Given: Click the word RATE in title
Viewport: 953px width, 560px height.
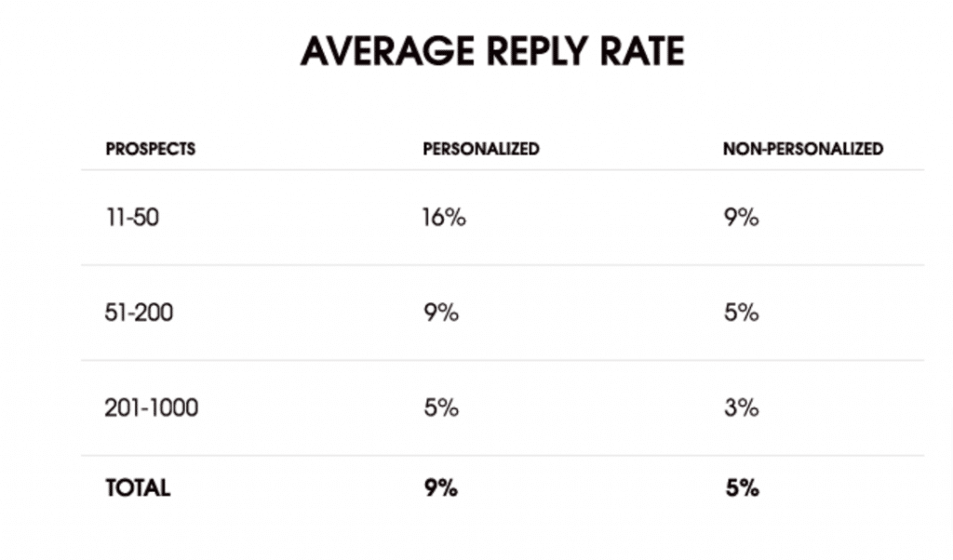Looking at the screenshot, I should click(643, 50).
